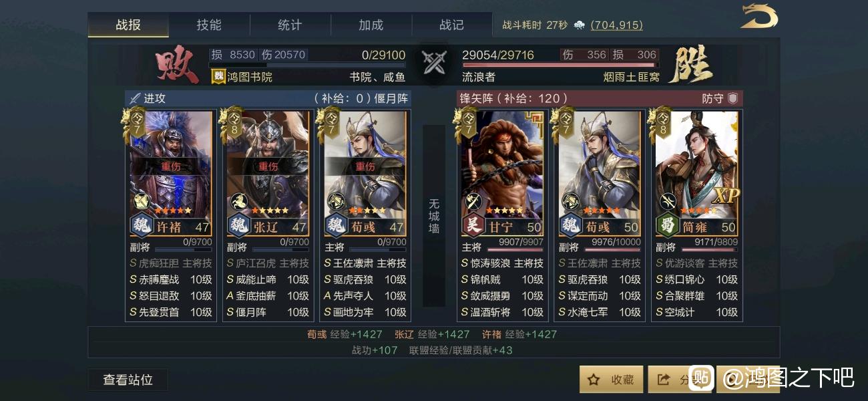Click the weather cloud icon beside battle time
Screen dimensions: 868x401
[579, 25]
